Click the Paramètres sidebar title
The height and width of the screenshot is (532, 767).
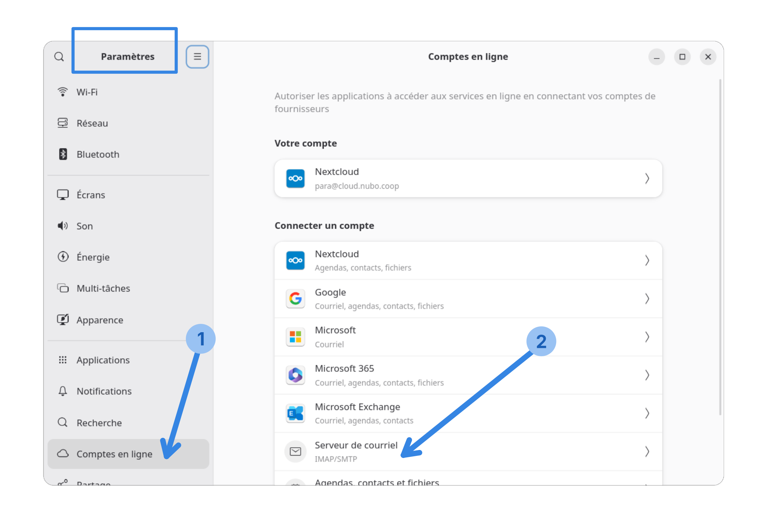point(127,57)
